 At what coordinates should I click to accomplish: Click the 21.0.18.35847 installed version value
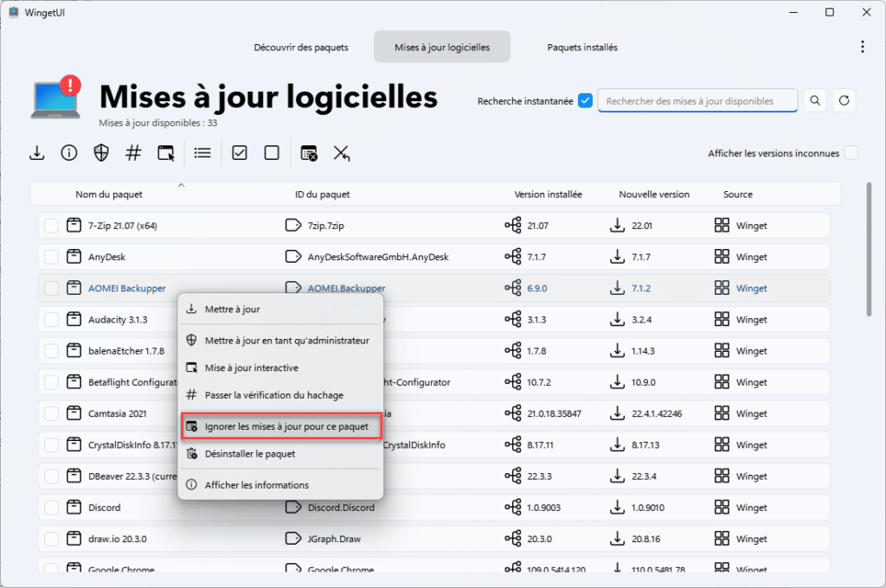point(555,413)
